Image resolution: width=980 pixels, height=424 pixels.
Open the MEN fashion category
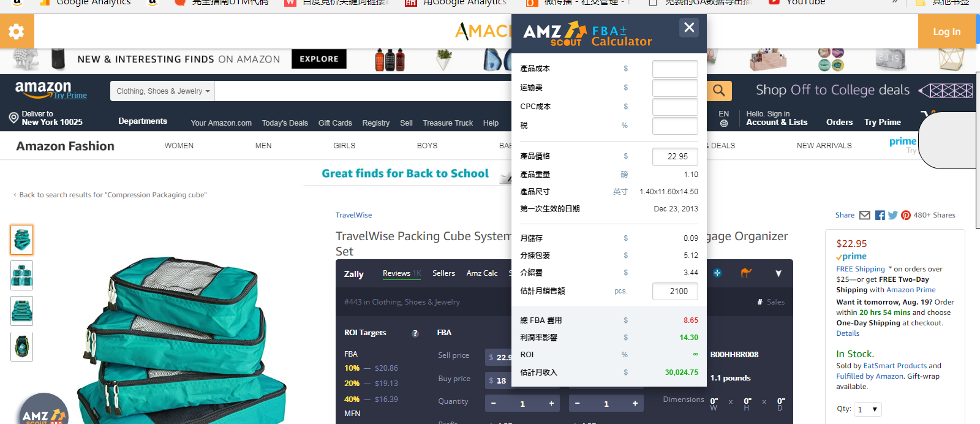[x=263, y=146]
